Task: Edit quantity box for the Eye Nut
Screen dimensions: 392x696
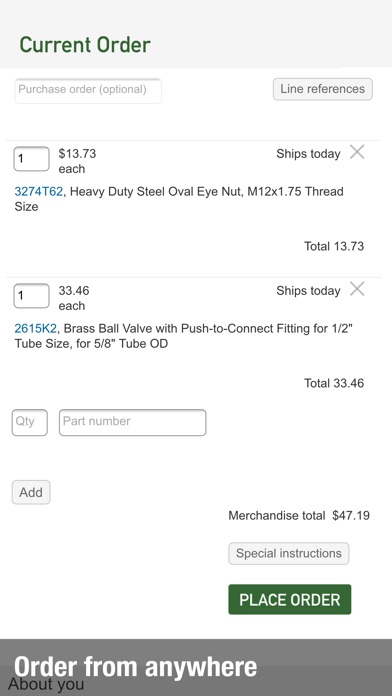Action: click(31, 159)
